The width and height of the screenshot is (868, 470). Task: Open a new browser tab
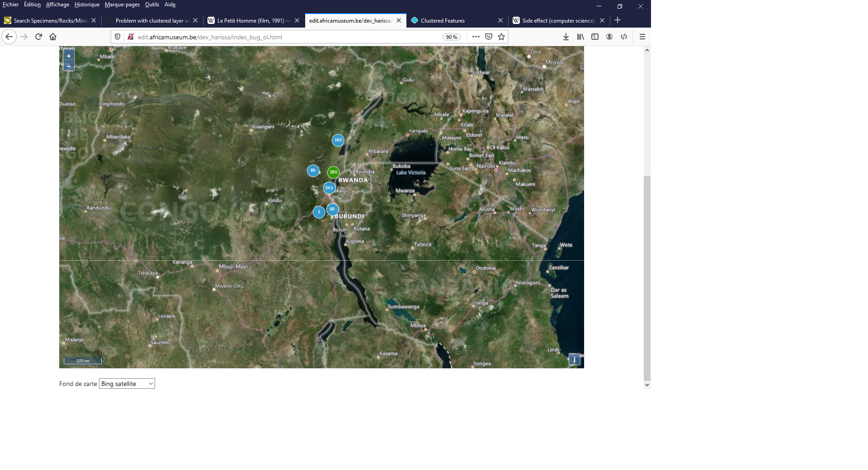tap(618, 20)
